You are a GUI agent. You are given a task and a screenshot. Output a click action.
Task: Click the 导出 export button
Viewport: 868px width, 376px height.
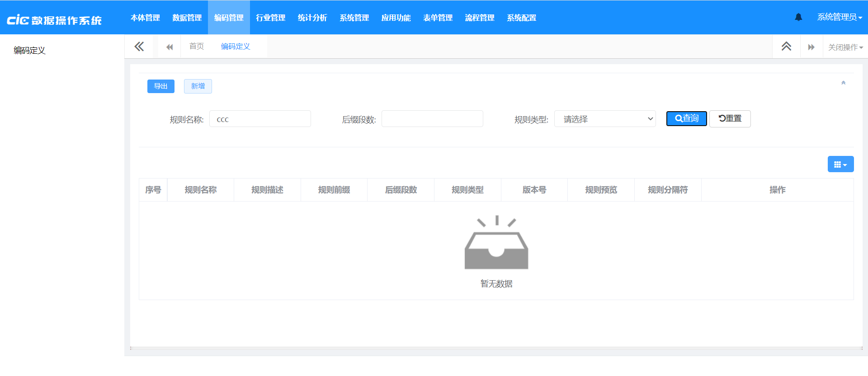(x=160, y=86)
